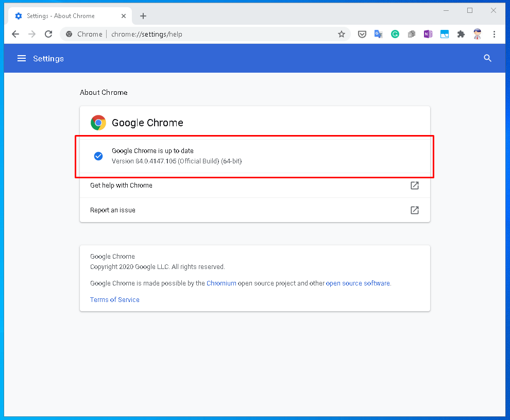Screen dimensions: 510x420
Task: Open the Terms of Service link
Action: 115,299
